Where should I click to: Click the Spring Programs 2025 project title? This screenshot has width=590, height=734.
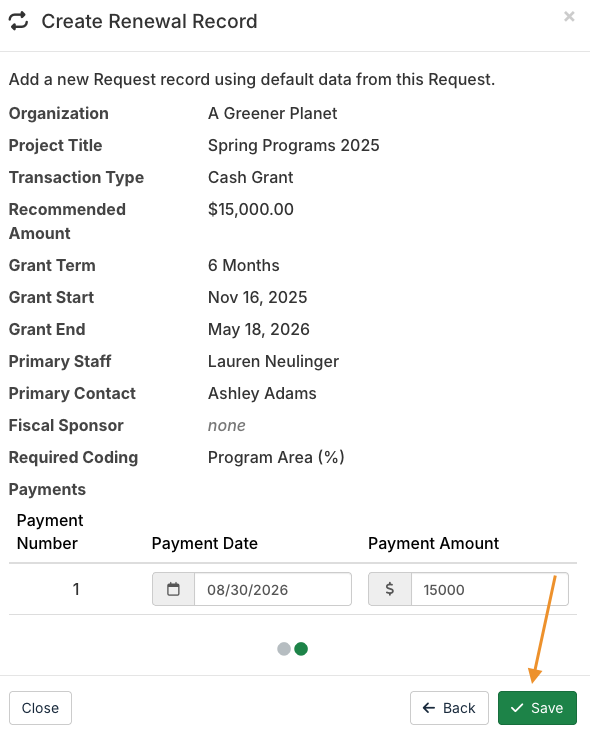[294, 146]
